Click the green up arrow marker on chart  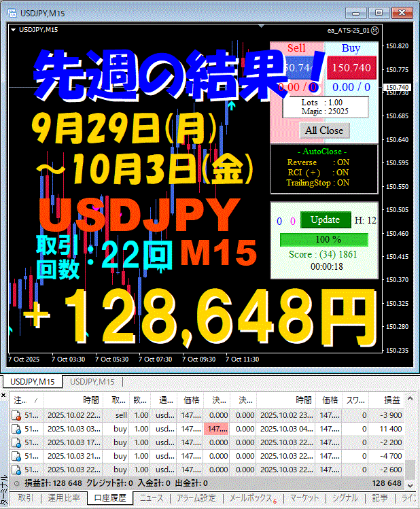pos(232,105)
